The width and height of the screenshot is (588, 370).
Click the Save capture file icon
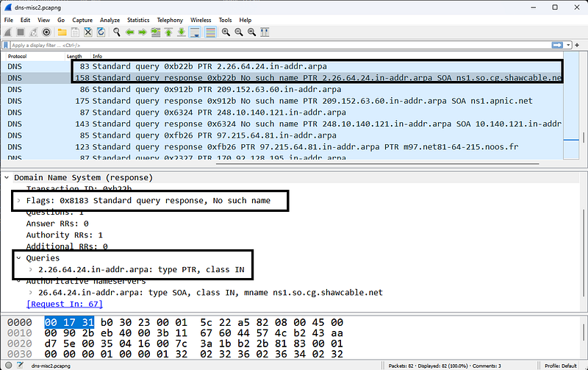pos(75,32)
